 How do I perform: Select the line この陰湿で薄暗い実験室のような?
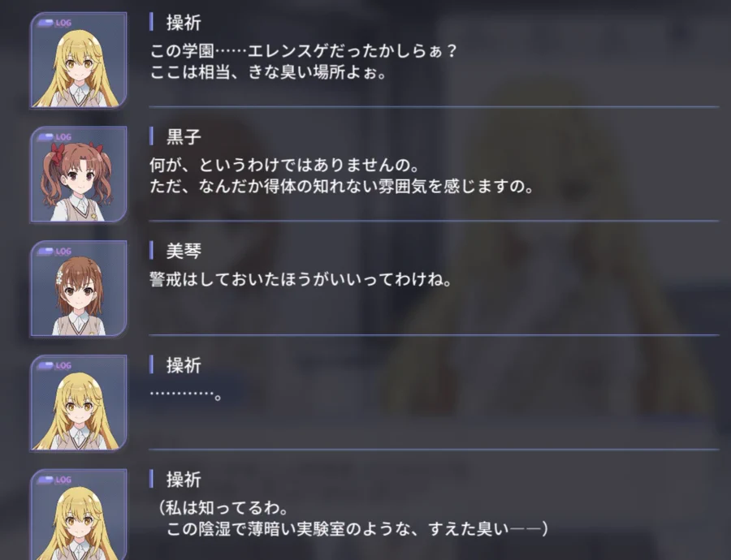click(357, 529)
